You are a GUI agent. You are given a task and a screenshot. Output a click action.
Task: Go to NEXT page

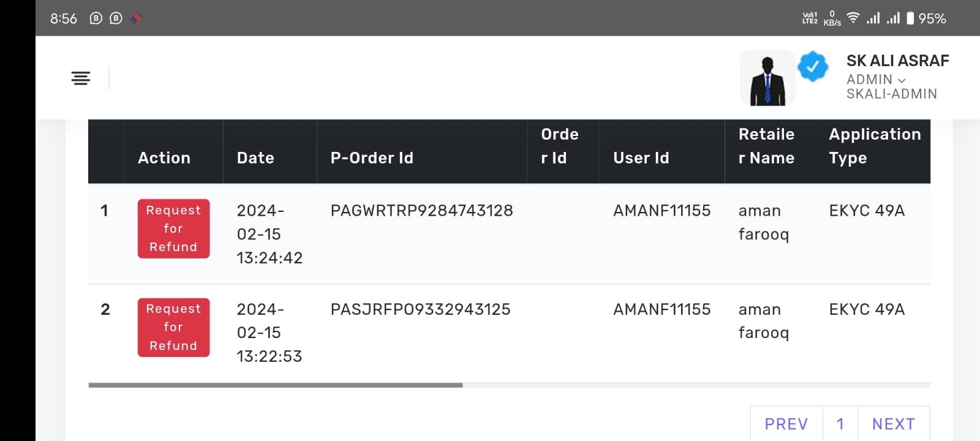pyautogui.click(x=894, y=424)
